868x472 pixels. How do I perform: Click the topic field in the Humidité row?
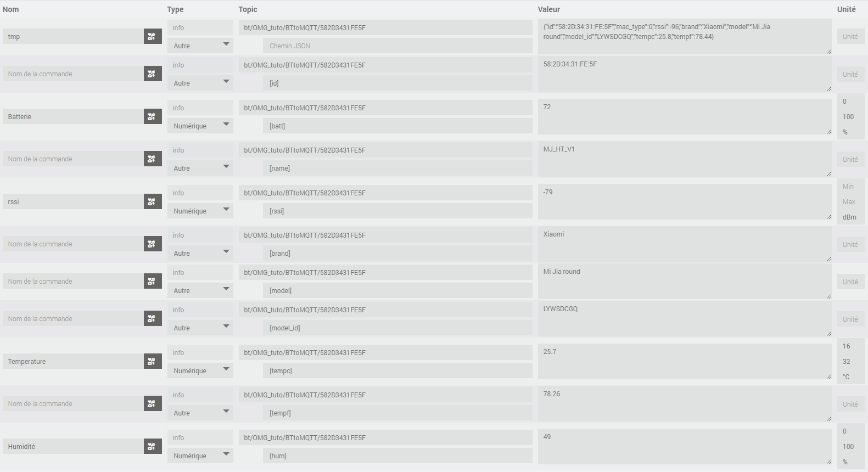click(x=385, y=438)
